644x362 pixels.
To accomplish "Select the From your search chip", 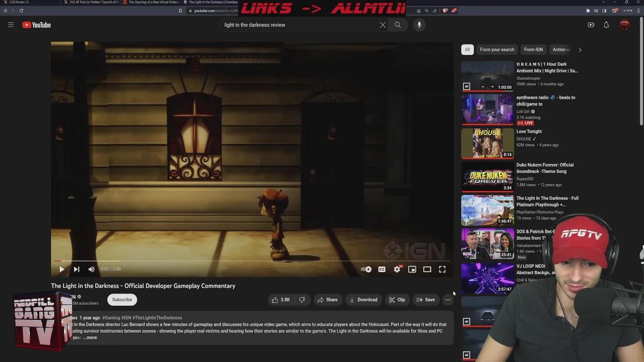I will 497,50.
